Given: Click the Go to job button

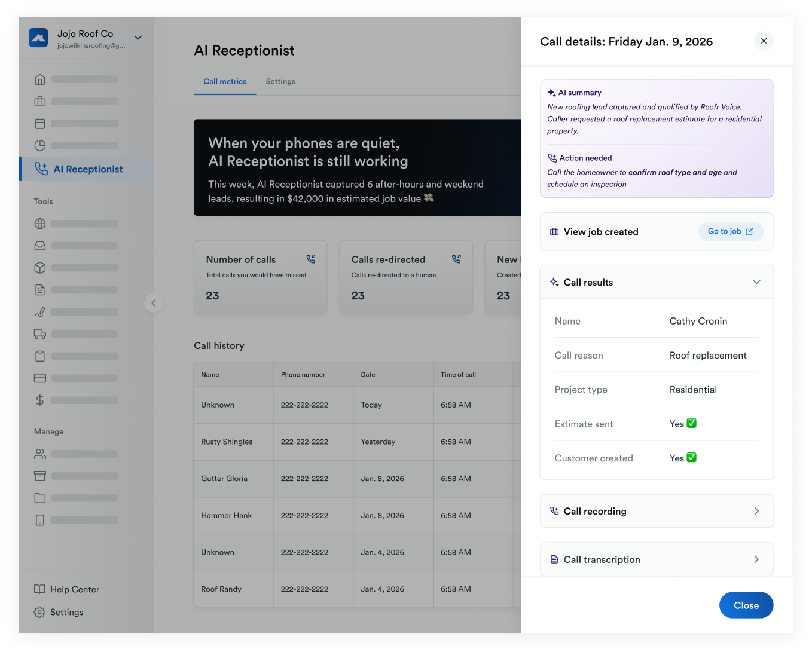Looking at the screenshot, I should tap(731, 231).
